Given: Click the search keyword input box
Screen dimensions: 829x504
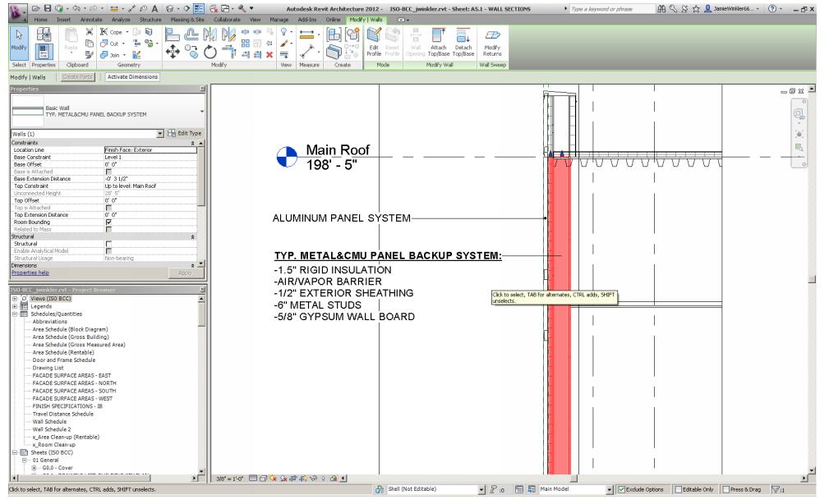Looking at the screenshot, I should pyautogui.click(x=611, y=9).
